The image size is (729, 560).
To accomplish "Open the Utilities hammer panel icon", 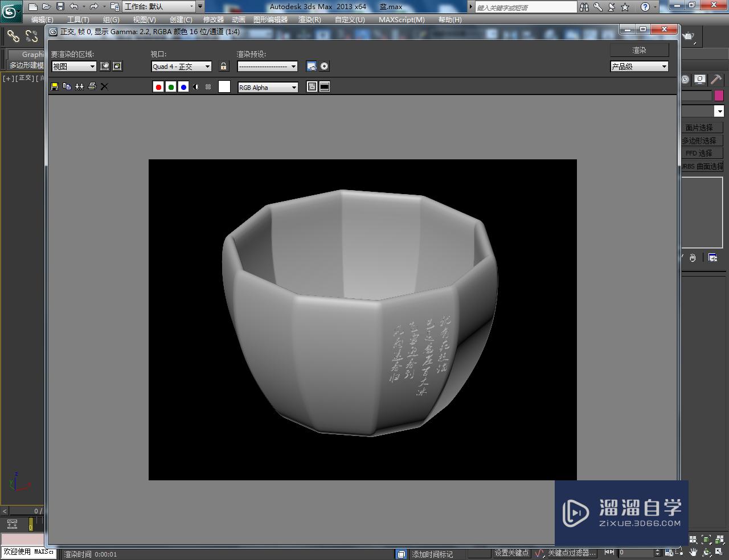I will click(716, 80).
